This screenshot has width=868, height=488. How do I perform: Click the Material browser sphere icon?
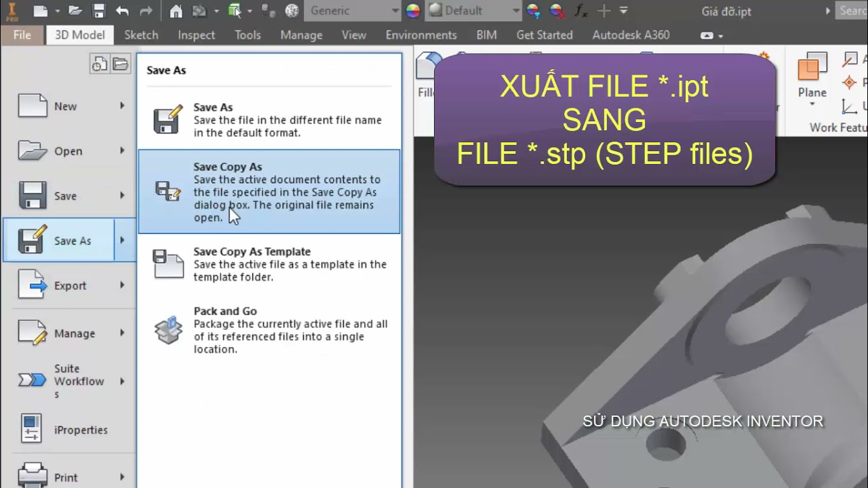[x=292, y=11]
